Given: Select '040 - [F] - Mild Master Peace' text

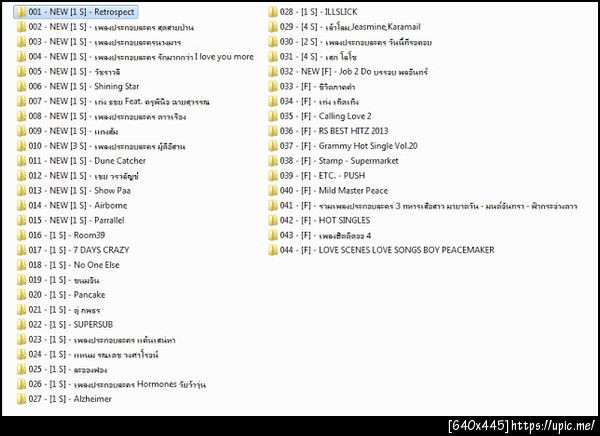Looking at the screenshot, I should (334, 191).
